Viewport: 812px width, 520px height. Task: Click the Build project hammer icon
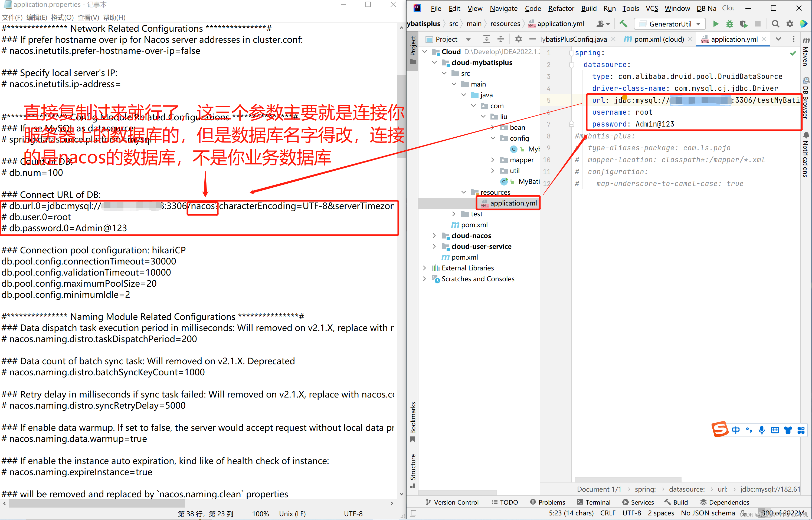point(623,24)
